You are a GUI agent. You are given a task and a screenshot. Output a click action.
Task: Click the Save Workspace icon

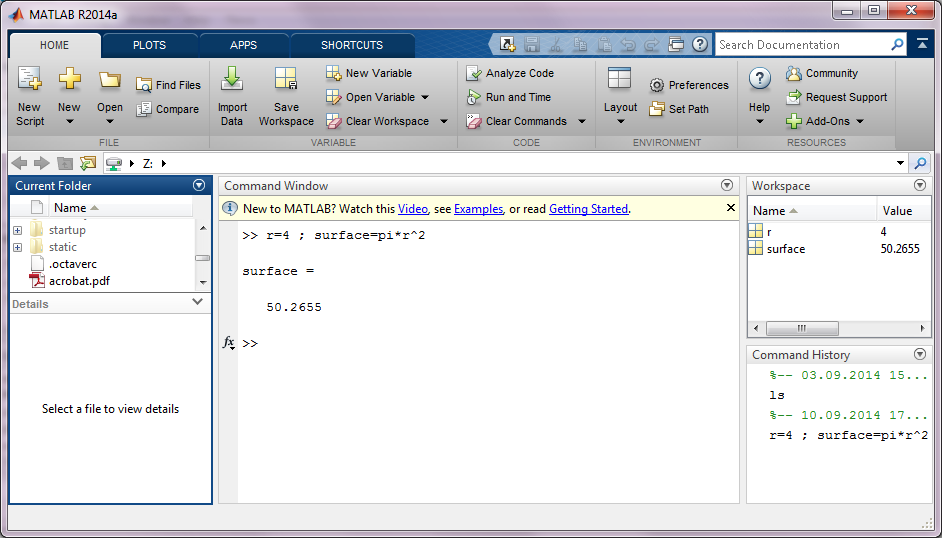[286, 80]
